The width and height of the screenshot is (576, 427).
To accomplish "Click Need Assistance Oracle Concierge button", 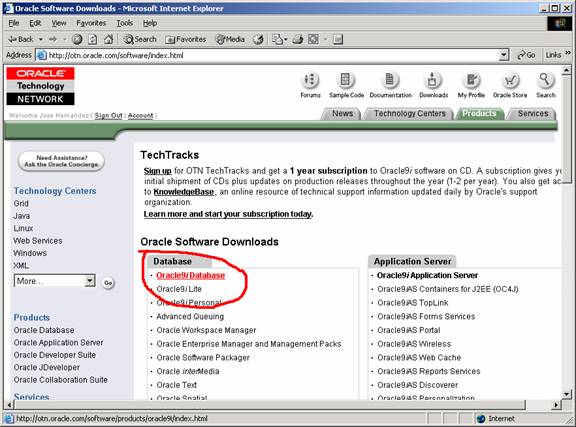I will pos(61,161).
